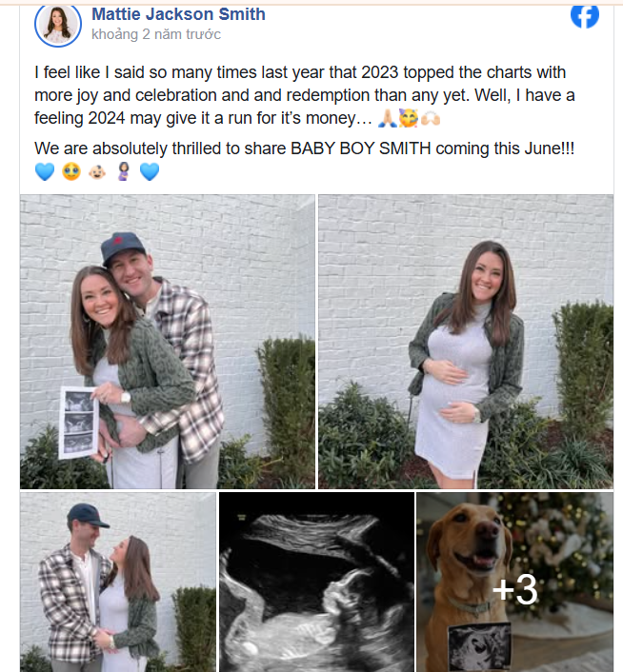Viewport: 623px width, 672px height.
Task: Click the rightmost blue heart emoji
Action: click(149, 172)
